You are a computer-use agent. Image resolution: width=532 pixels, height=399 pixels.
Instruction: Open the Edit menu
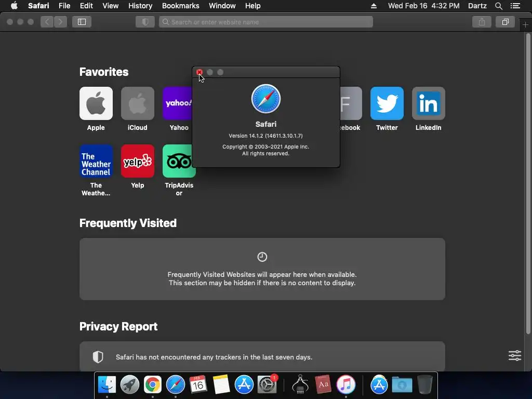point(87,6)
